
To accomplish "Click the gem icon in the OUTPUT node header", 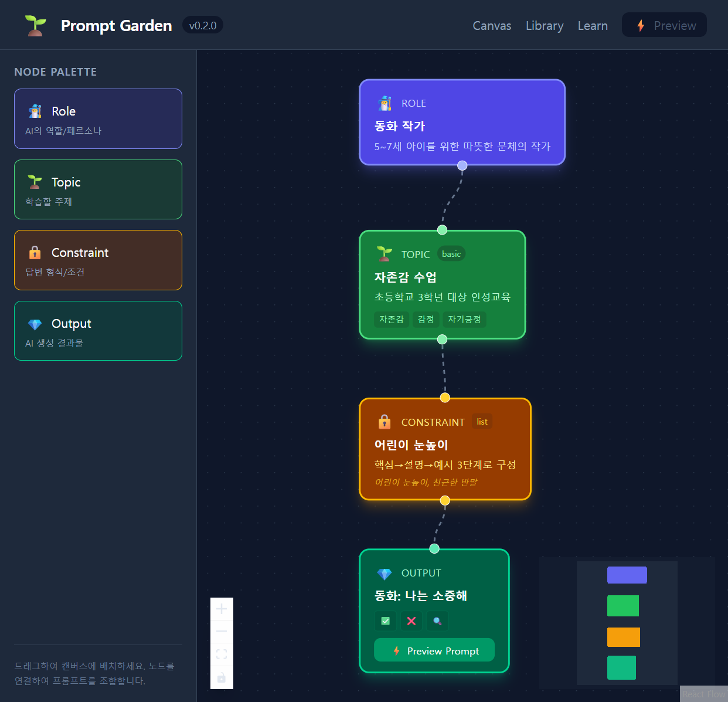I will pyautogui.click(x=385, y=573).
